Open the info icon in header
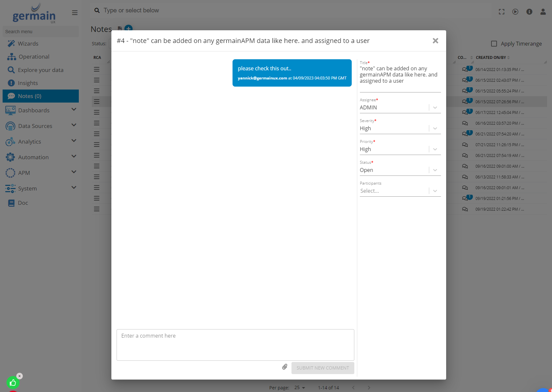The height and width of the screenshot is (392, 552). (529, 12)
